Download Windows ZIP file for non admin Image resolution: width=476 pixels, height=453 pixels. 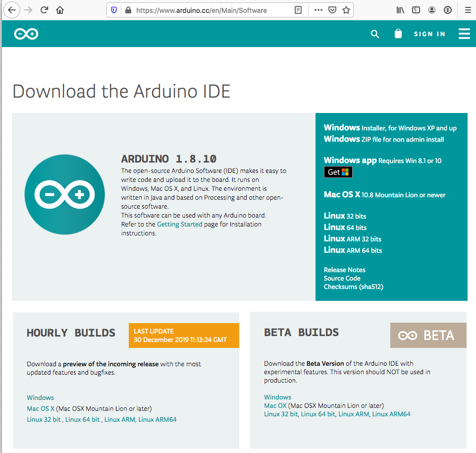[384, 139]
